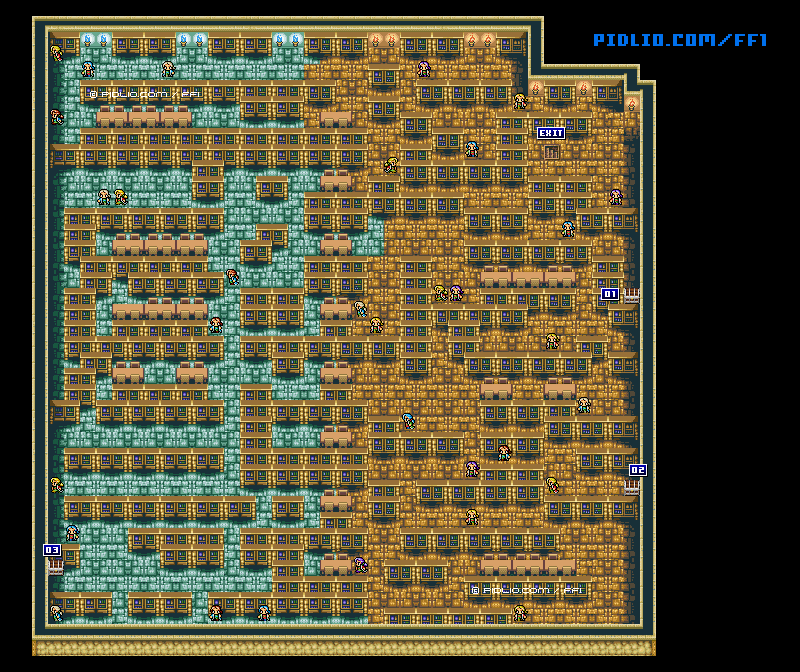Select the staircase below the 02 marker
The height and width of the screenshot is (672, 800).
pyautogui.click(x=631, y=487)
